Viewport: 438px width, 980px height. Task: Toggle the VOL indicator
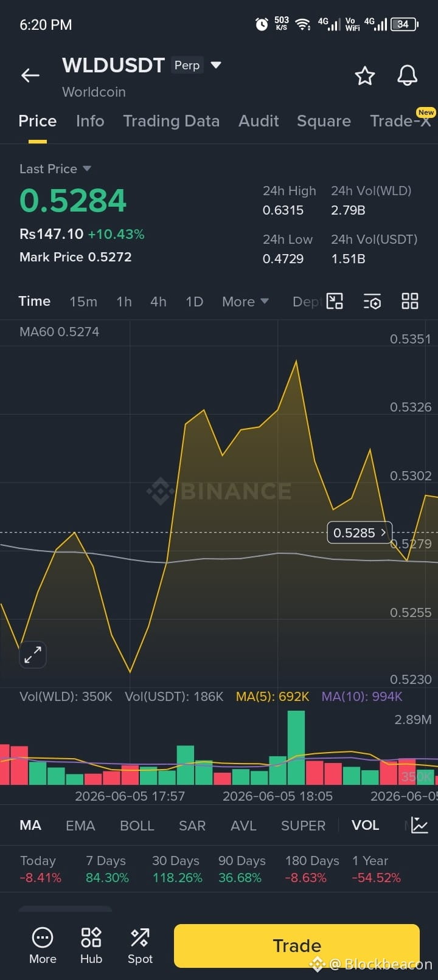365,826
